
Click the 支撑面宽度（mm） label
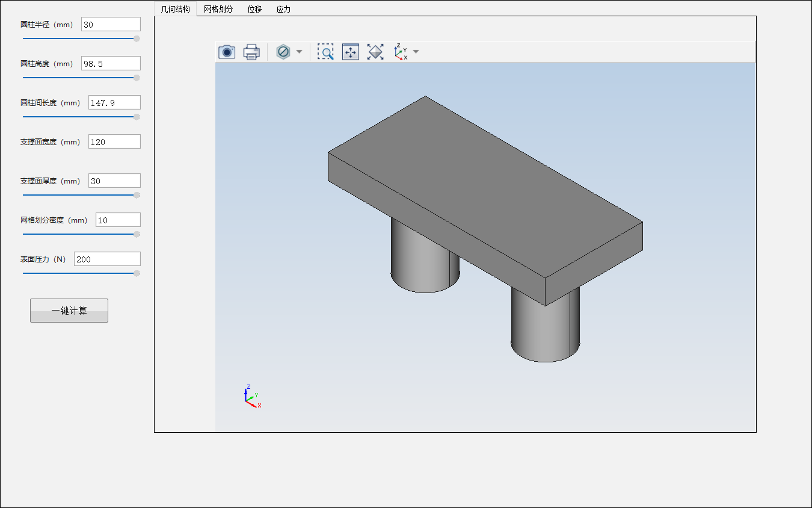[51, 142]
